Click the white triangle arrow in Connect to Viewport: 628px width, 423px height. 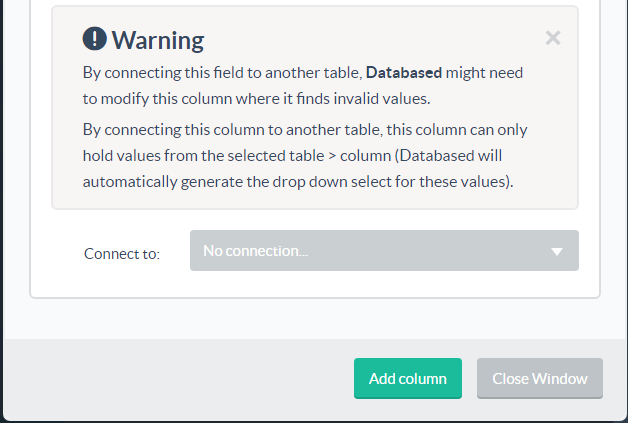pyautogui.click(x=557, y=252)
